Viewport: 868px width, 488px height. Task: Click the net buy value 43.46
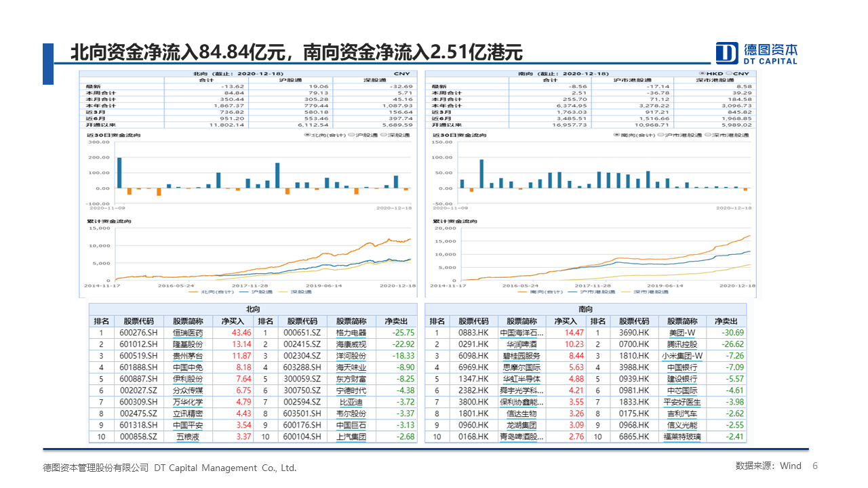click(x=241, y=333)
